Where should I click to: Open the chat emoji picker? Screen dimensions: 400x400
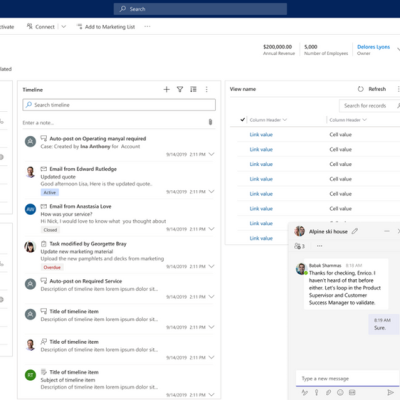(x=340, y=392)
